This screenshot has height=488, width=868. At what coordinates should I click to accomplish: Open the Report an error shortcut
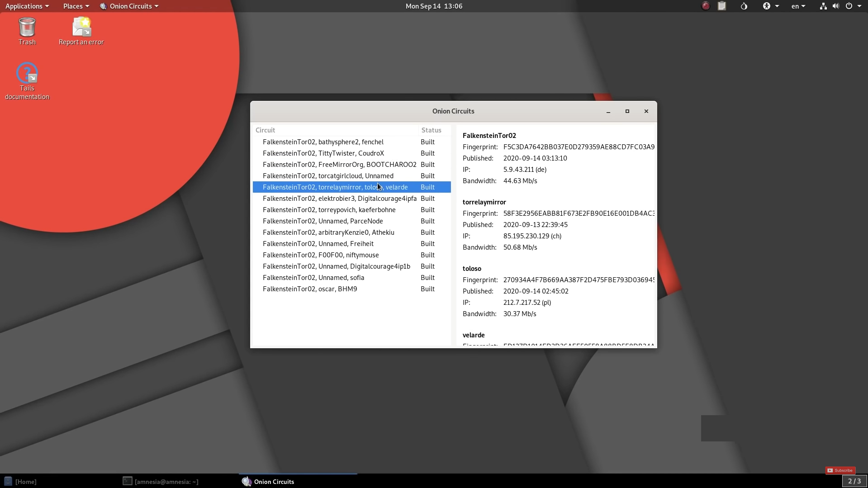81,31
